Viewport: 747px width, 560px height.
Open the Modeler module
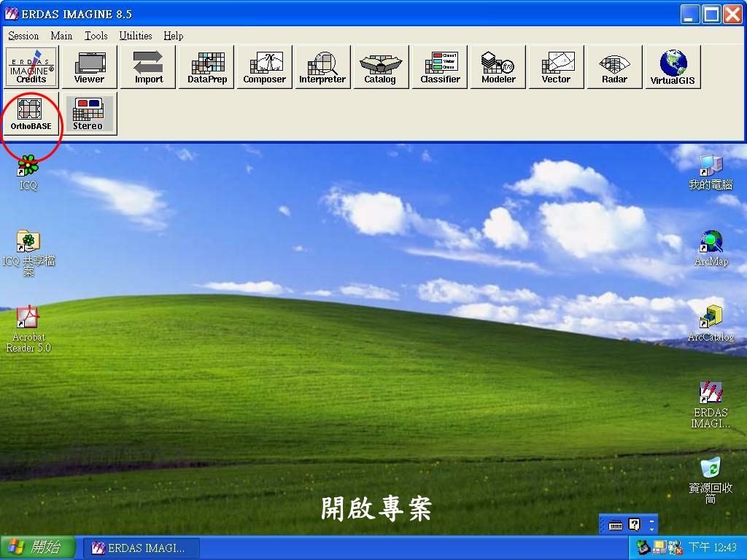click(x=498, y=67)
